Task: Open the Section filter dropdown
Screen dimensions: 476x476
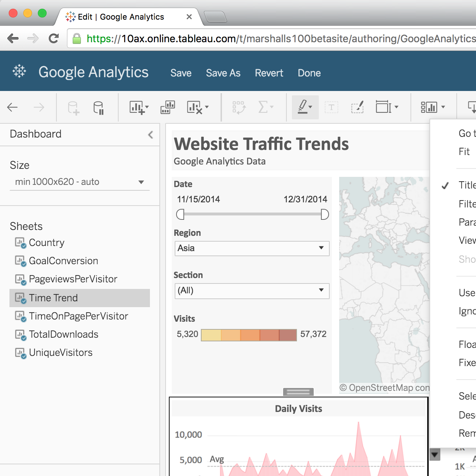Action: tap(252, 291)
